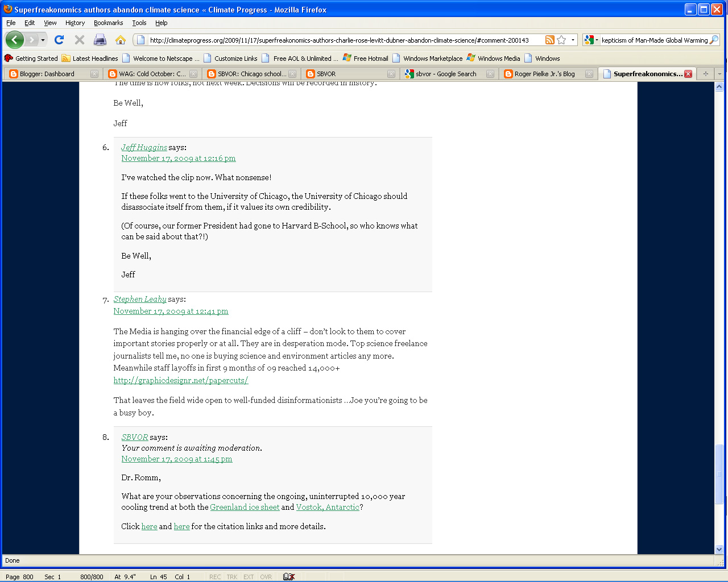Open the Google search engine selector
The image size is (728, 582).
click(591, 40)
